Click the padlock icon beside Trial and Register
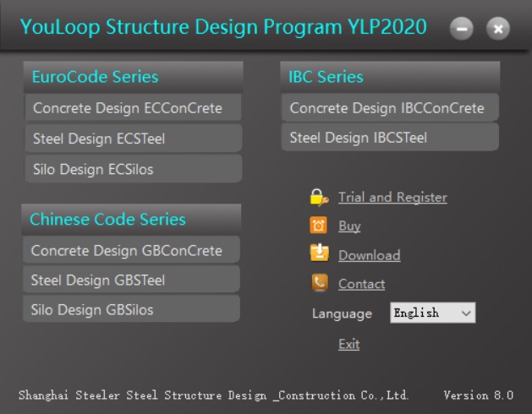The image size is (532, 414). 319,198
